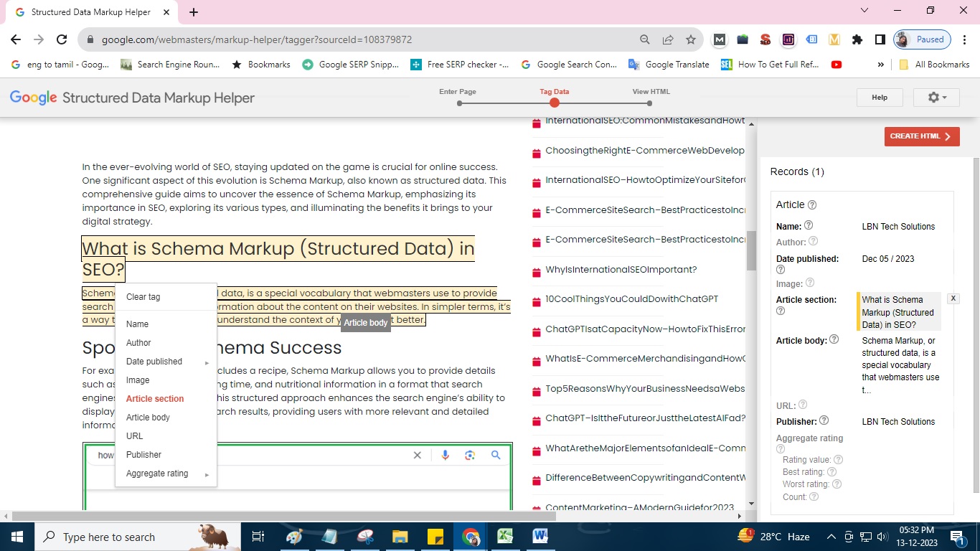
Task: Open Word from the taskbar
Action: click(540, 536)
